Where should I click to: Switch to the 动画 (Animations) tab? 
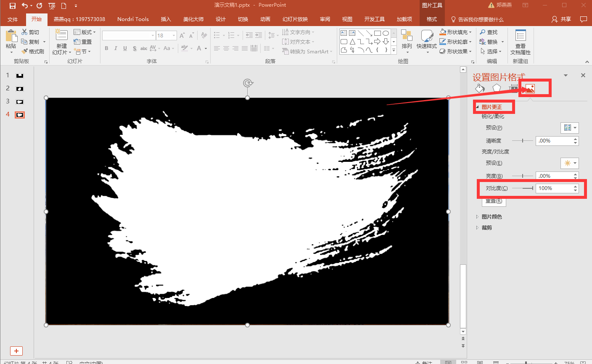point(265,19)
